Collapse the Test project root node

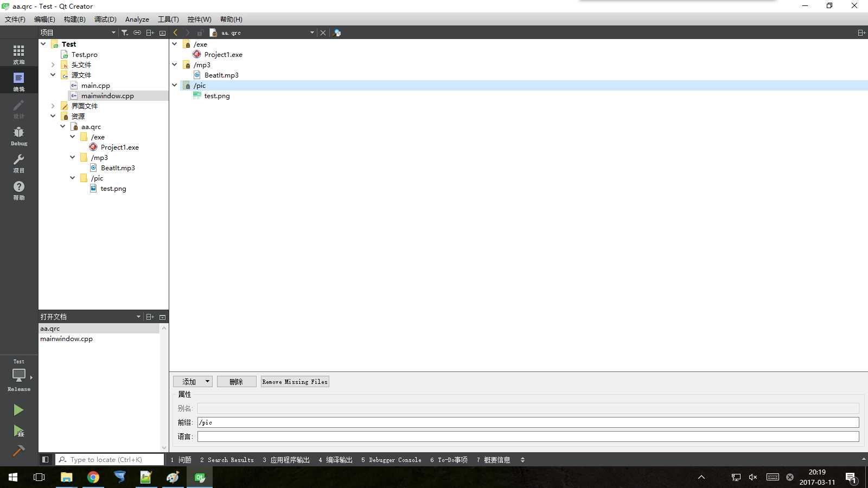tap(43, 44)
